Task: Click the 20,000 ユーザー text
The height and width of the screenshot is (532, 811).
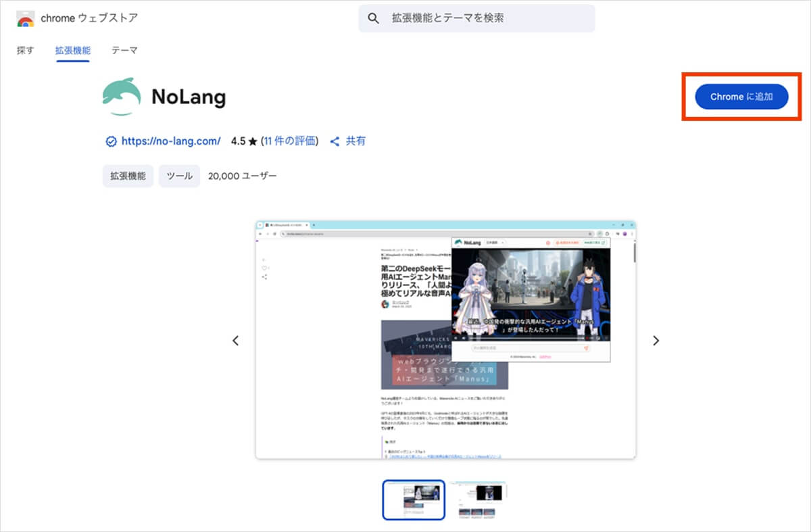Action: pyautogui.click(x=243, y=176)
